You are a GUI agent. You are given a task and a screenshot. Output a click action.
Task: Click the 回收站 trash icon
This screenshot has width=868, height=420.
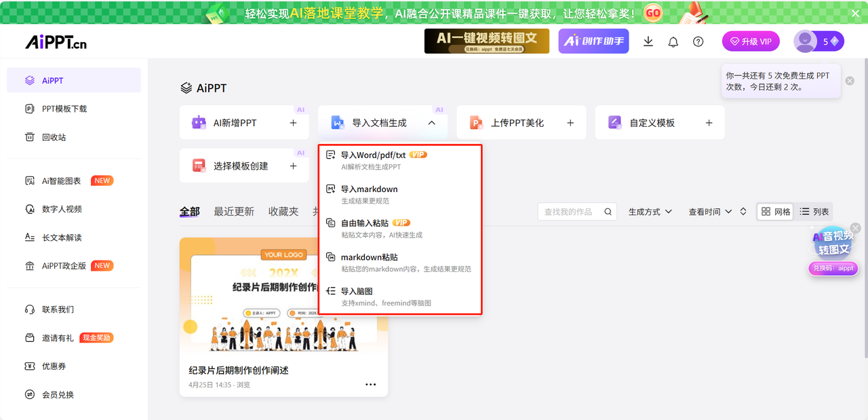pyautogui.click(x=29, y=137)
